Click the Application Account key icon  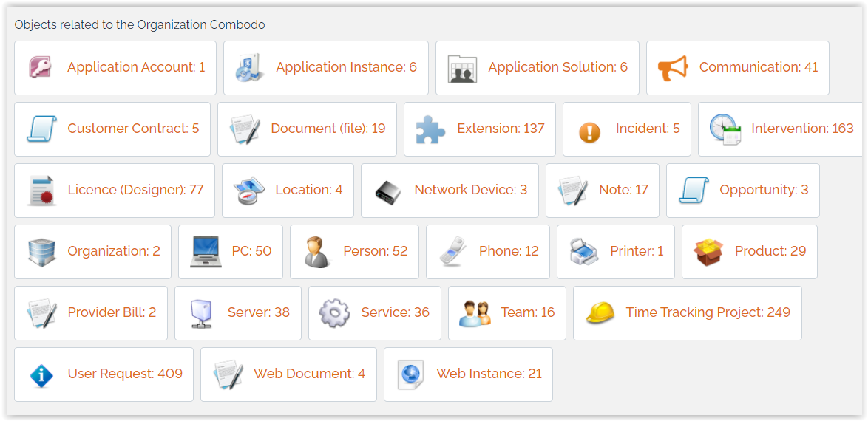[41, 68]
